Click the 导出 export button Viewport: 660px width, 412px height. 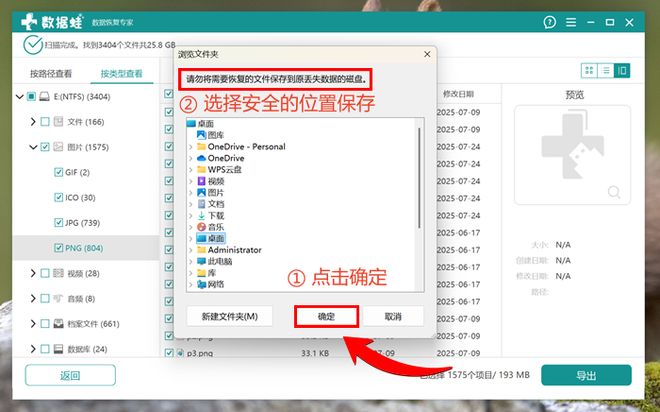(x=586, y=375)
